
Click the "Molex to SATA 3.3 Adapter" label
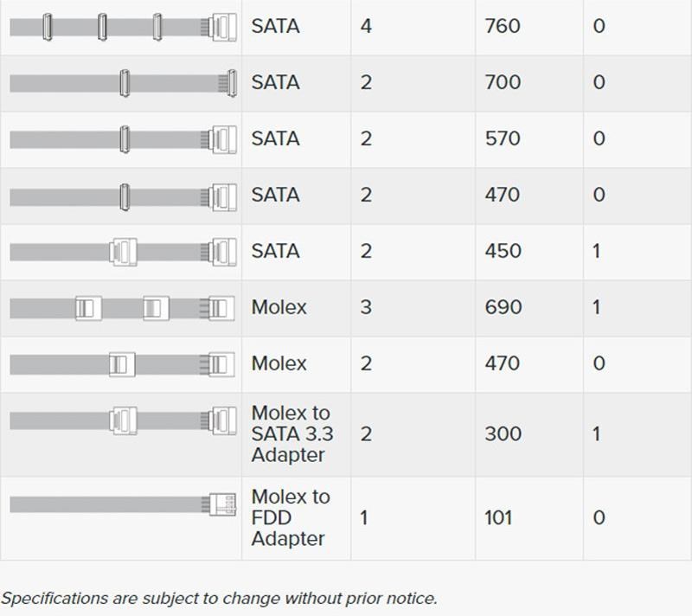point(291,433)
